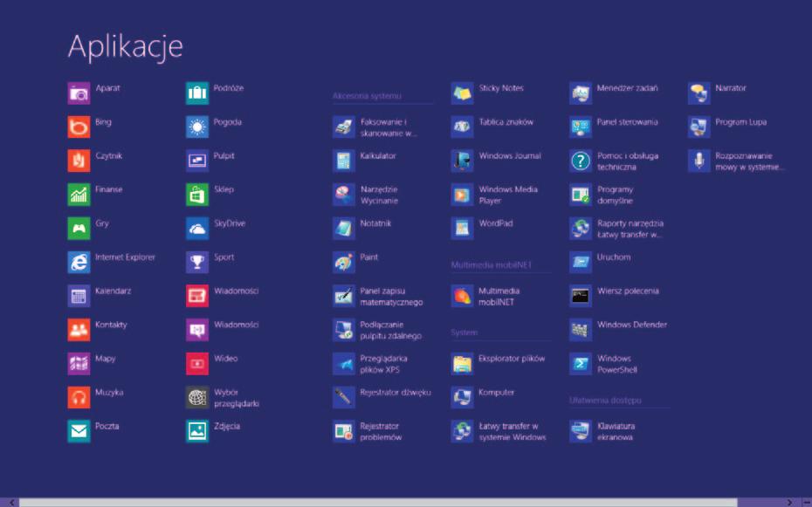Launch the Narrator icon
Viewport: 812px width, 507px height.
click(699, 93)
